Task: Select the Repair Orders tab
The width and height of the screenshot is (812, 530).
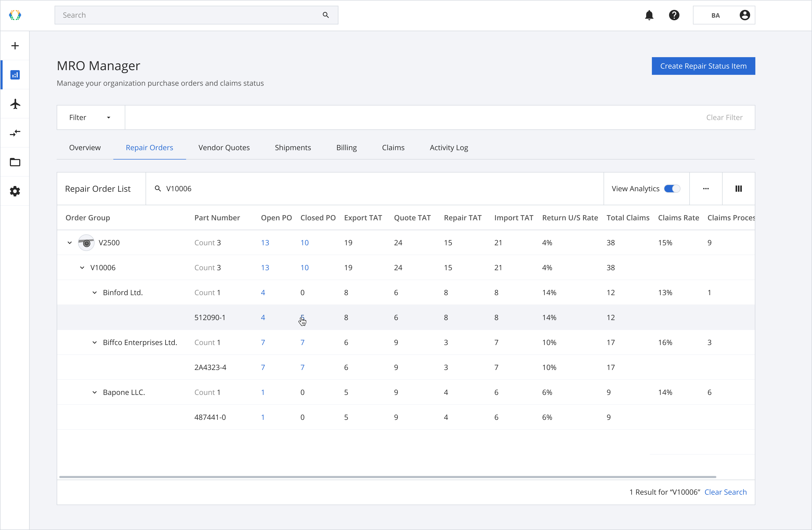Action: pyautogui.click(x=149, y=147)
